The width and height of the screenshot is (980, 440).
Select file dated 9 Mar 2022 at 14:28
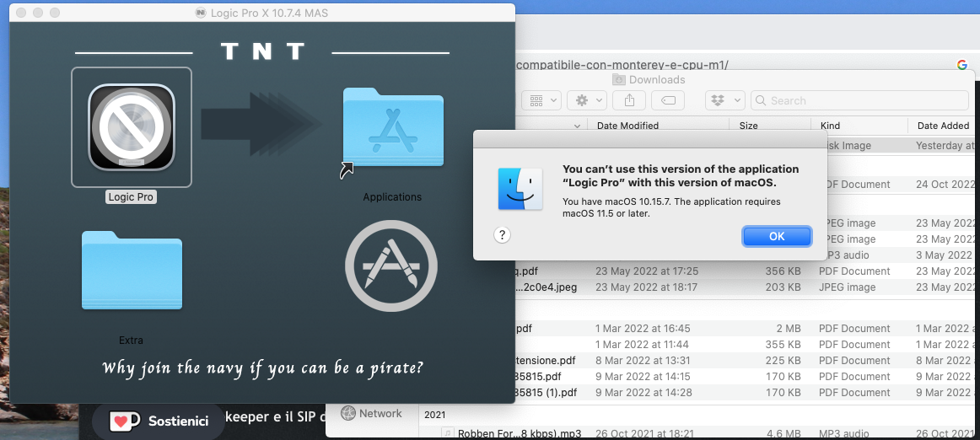(697, 393)
